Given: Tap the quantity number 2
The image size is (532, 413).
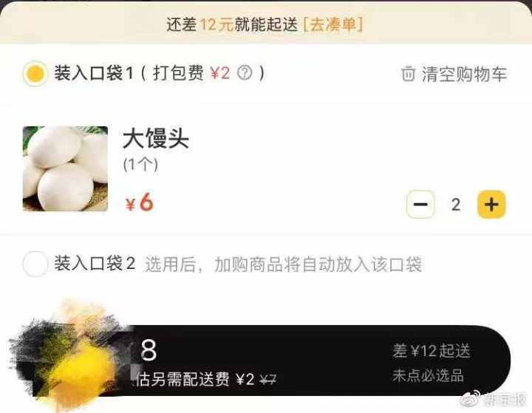Looking at the screenshot, I should point(456,205).
